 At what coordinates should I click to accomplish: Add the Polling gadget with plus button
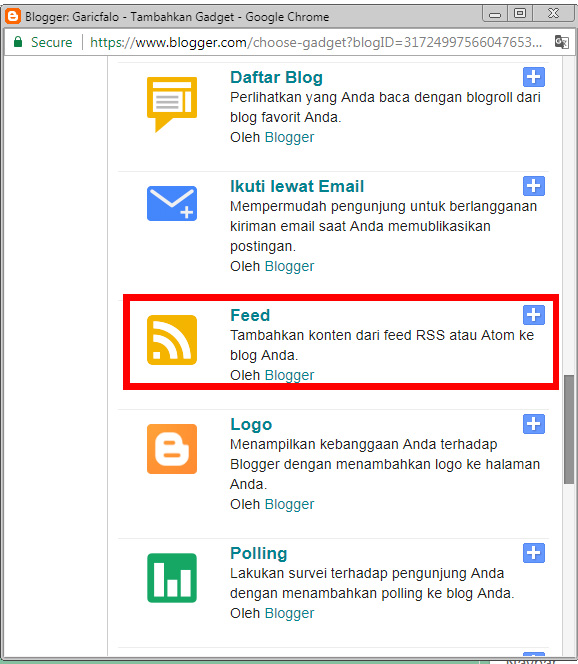[534, 553]
